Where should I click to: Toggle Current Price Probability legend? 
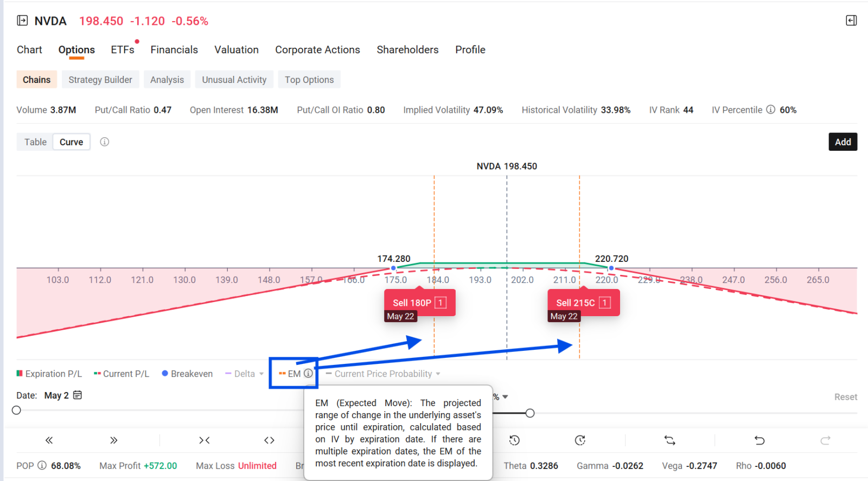click(379, 374)
